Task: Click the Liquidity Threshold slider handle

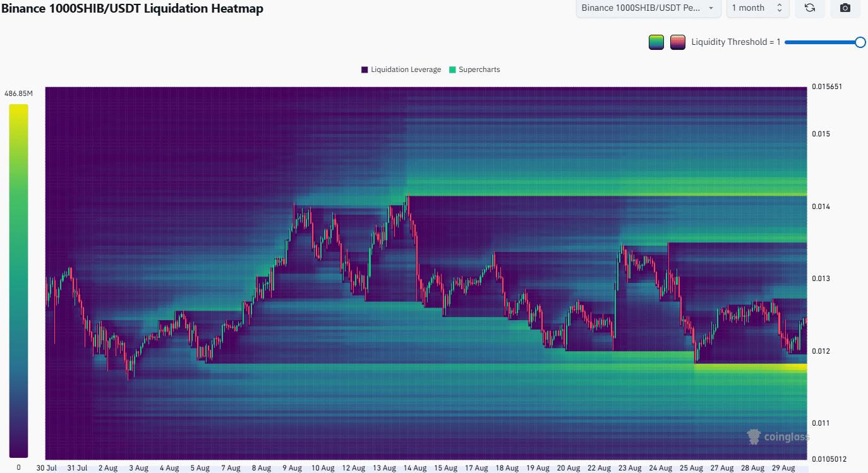Action: point(860,42)
